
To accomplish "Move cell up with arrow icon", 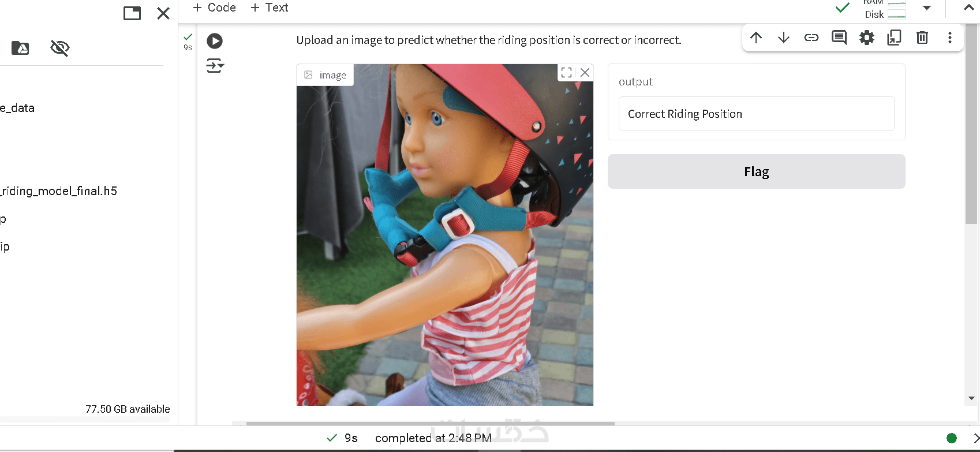I will click(x=756, y=38).
